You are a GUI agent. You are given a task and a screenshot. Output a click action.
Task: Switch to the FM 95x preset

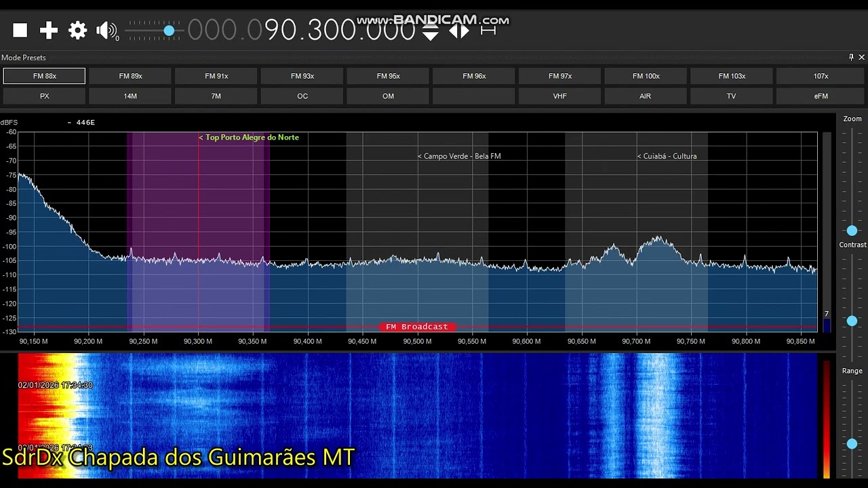(388, 76)
